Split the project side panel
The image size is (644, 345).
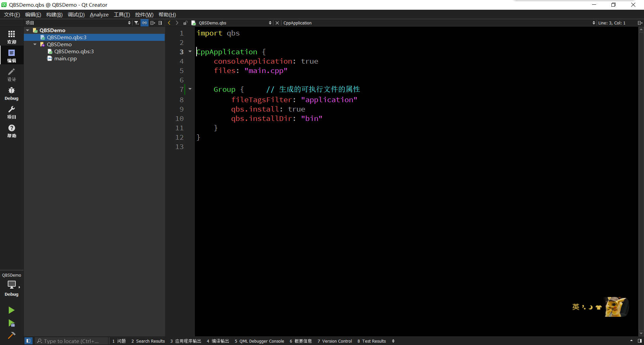(153, 23)
